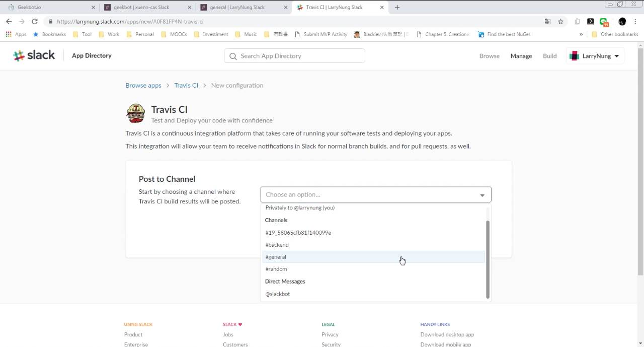The image size is (644, 347).
Task: Close the general LarryNung Slack tab
Action: click(285, 8)
